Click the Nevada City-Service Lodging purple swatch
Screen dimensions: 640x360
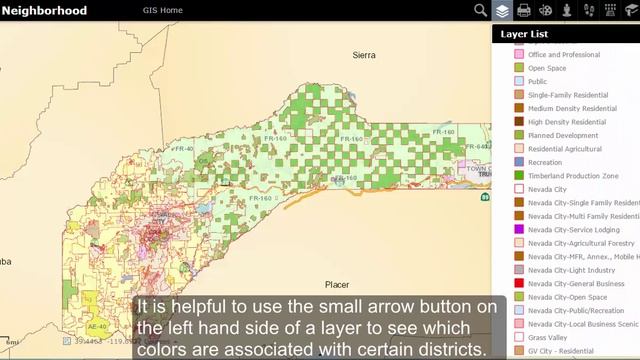[x=519, y=229]
